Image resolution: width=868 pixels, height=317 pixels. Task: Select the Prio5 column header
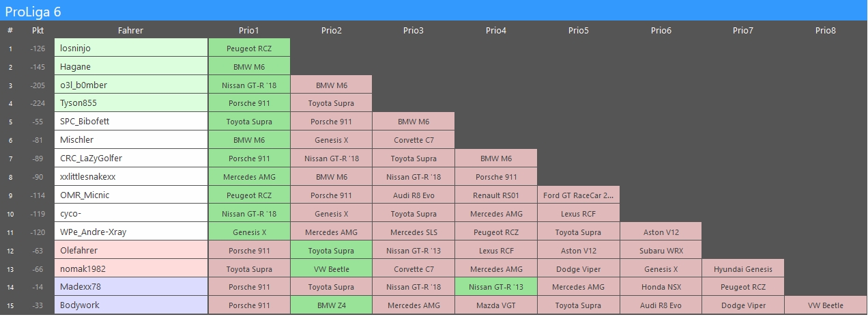click(578, 30)
